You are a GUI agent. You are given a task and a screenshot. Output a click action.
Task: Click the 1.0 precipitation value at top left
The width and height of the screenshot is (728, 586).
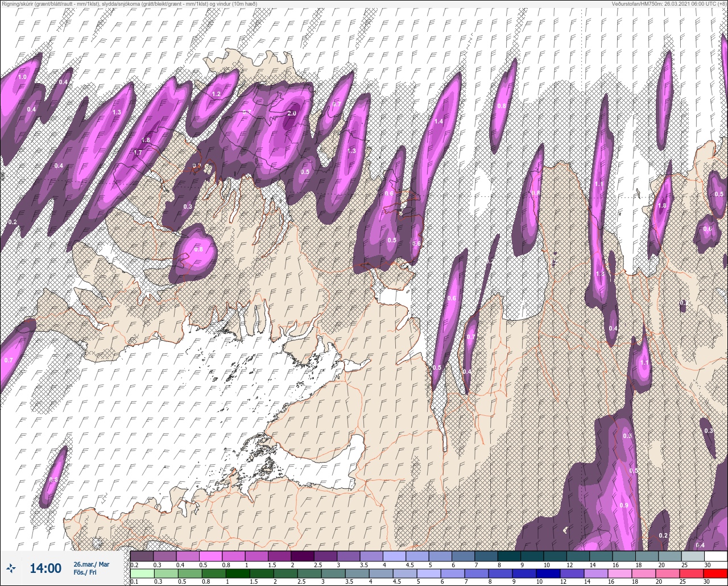pyautogui.click(x=22, y=77)
